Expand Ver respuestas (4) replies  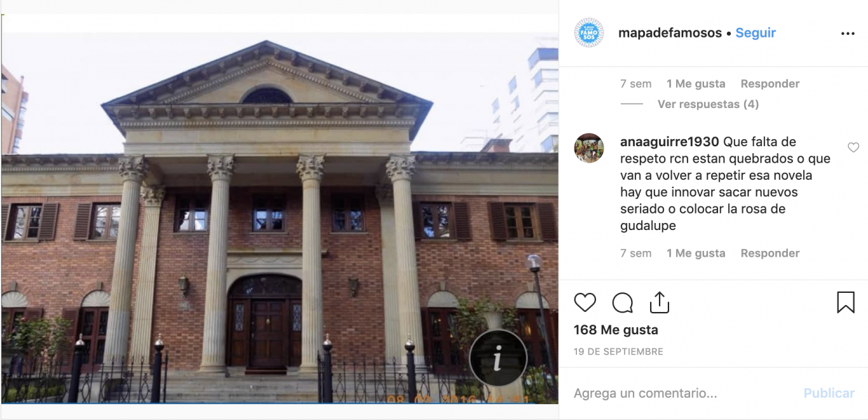click(708, 104)
